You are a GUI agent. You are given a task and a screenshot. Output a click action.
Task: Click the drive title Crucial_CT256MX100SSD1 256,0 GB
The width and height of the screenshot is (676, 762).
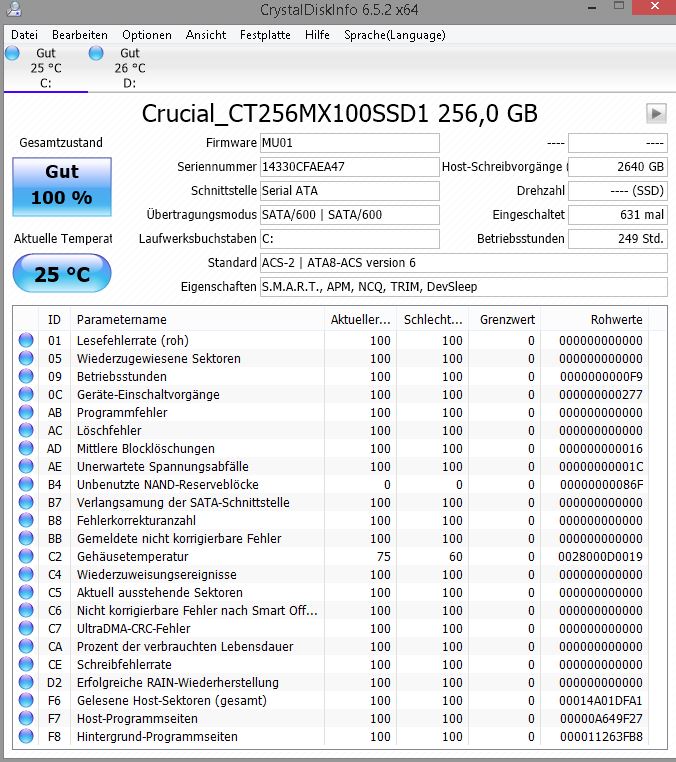pyautogui.click(x=340, y=114)
